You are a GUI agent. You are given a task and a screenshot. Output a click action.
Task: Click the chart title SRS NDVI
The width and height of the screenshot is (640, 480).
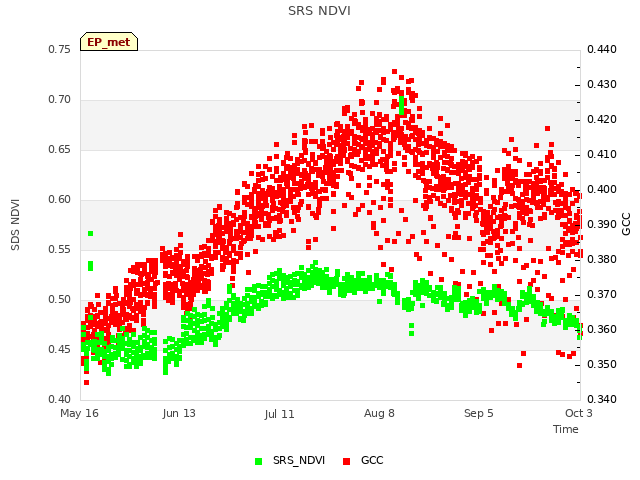(319, 11)
